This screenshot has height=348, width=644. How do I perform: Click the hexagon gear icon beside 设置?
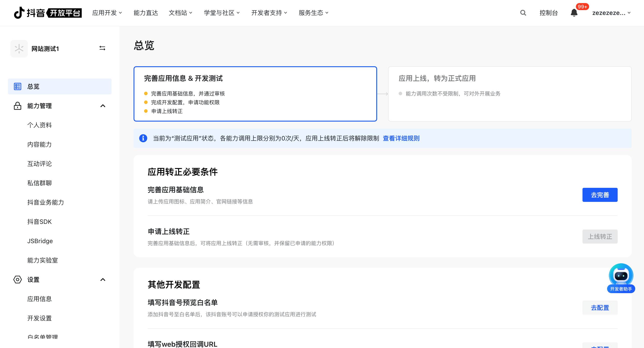(18, 280)
